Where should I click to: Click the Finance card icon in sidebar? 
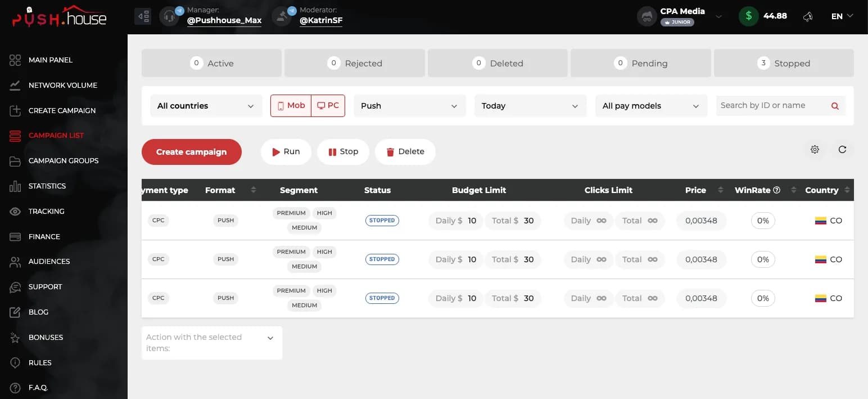tap(15, 237)
